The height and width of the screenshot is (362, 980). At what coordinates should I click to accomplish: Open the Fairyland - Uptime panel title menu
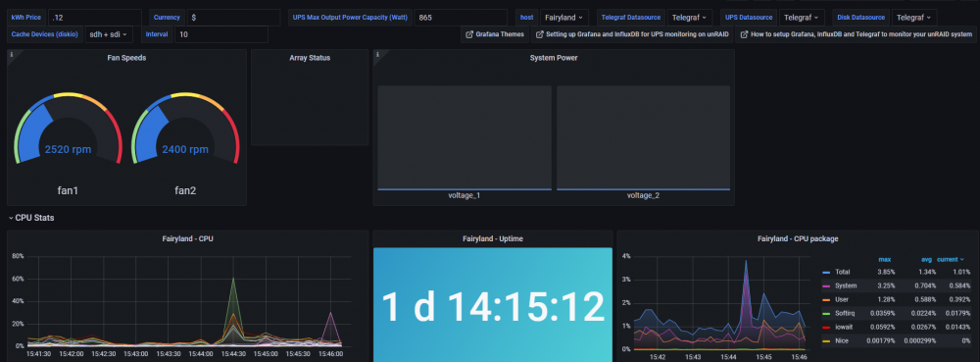493,238
